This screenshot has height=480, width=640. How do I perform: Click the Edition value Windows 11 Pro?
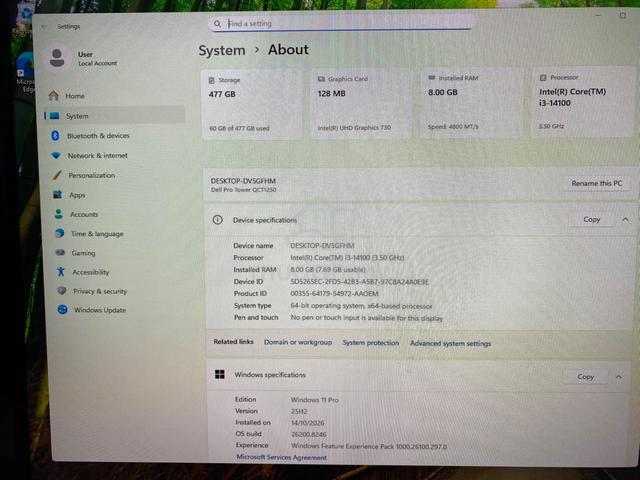[315, 400]
